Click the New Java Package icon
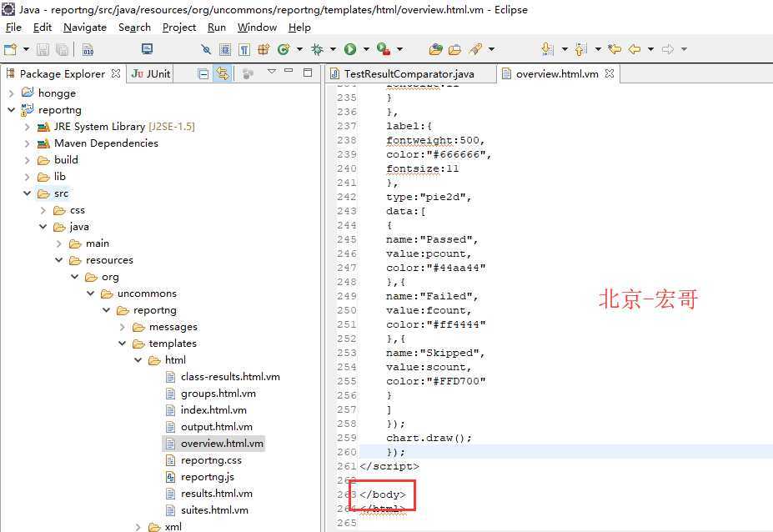The width and height of the screenshot is (773, 532). click(264, 49)
